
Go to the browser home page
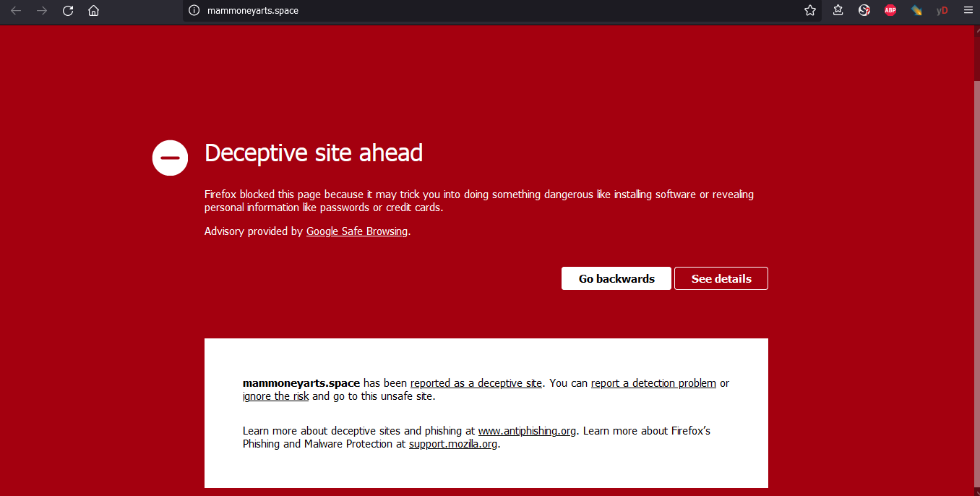(93, 11)
